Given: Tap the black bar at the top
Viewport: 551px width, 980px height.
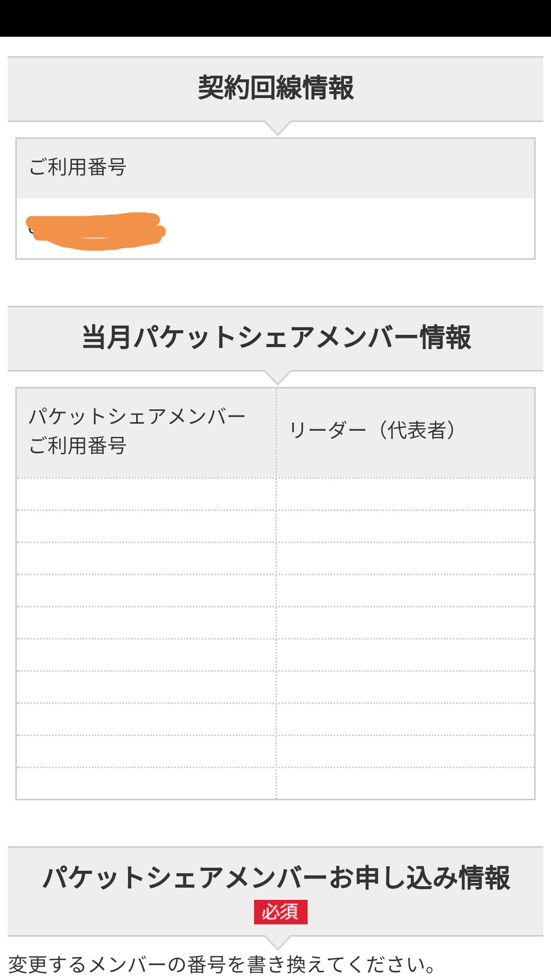Looking at the screenshot, I should (x=275, y=18).
